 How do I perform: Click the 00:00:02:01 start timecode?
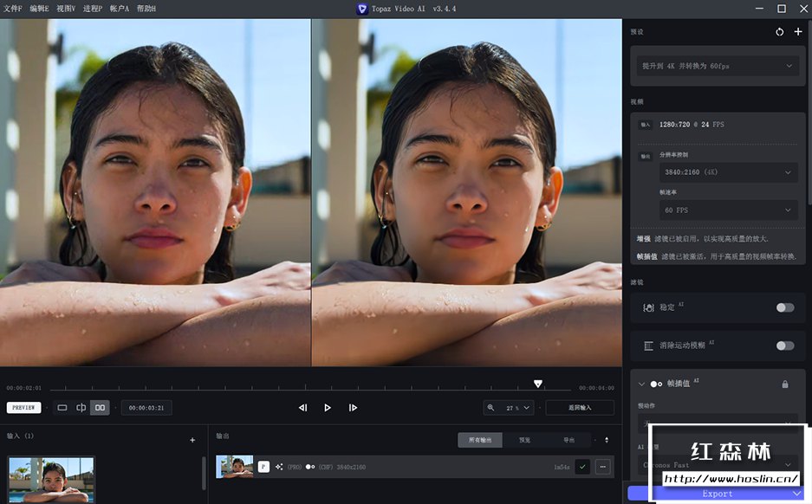pos(23,388)
